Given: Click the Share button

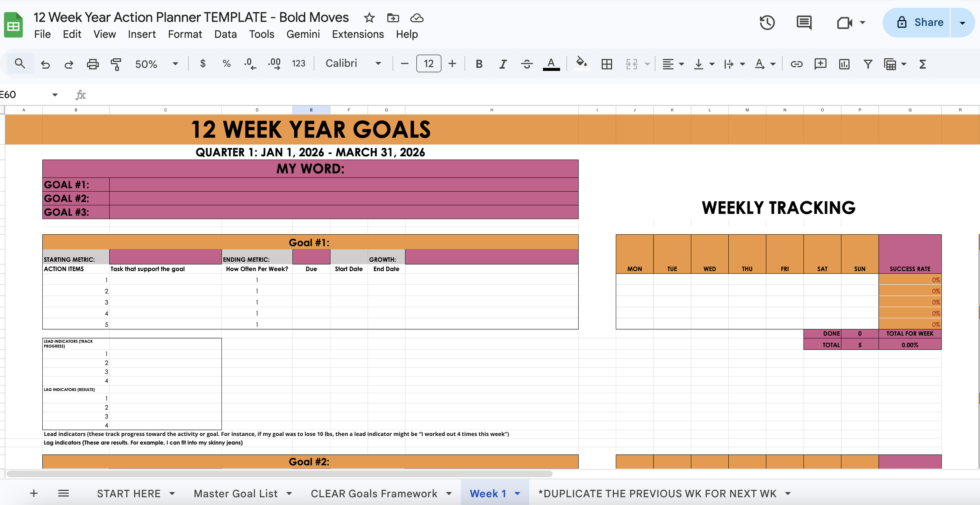Looking at the screenshot, I should click(929, 22).
